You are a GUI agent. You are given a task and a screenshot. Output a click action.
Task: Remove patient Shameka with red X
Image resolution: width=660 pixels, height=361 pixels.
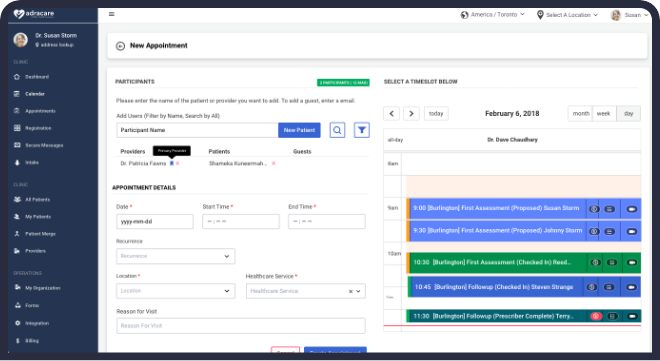274,163
